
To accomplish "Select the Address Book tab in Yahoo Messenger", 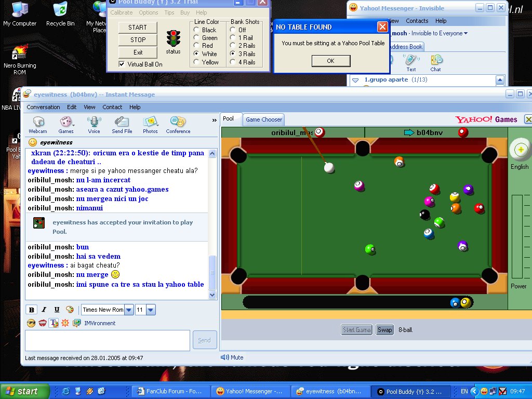I will coord(406,47).
